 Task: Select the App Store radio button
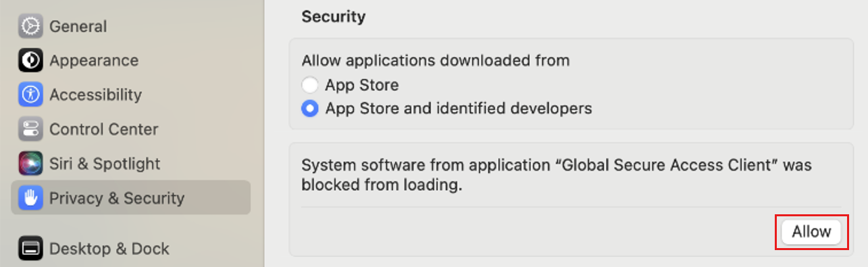310,85
